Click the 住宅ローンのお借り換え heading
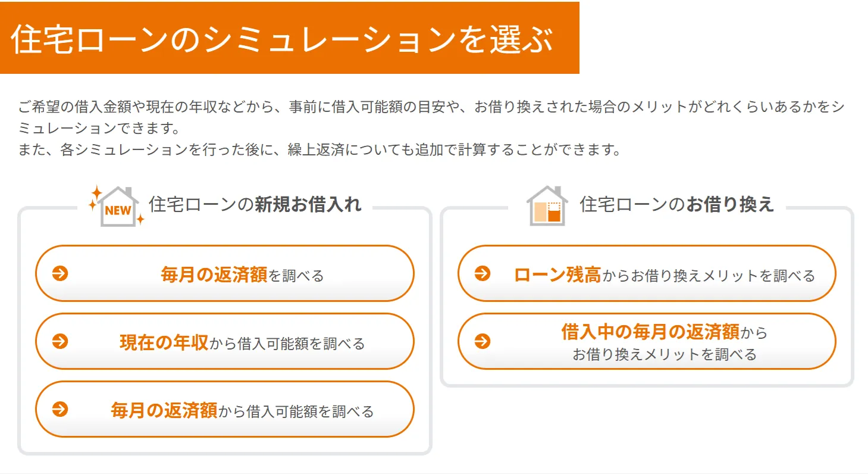The width and height of the screenshot is (868, 474). coord(677,204)
